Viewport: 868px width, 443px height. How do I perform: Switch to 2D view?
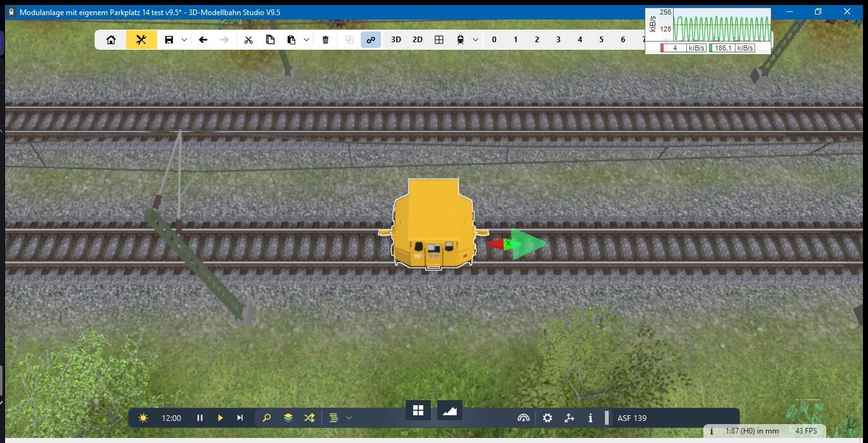[x=418, y=40]
